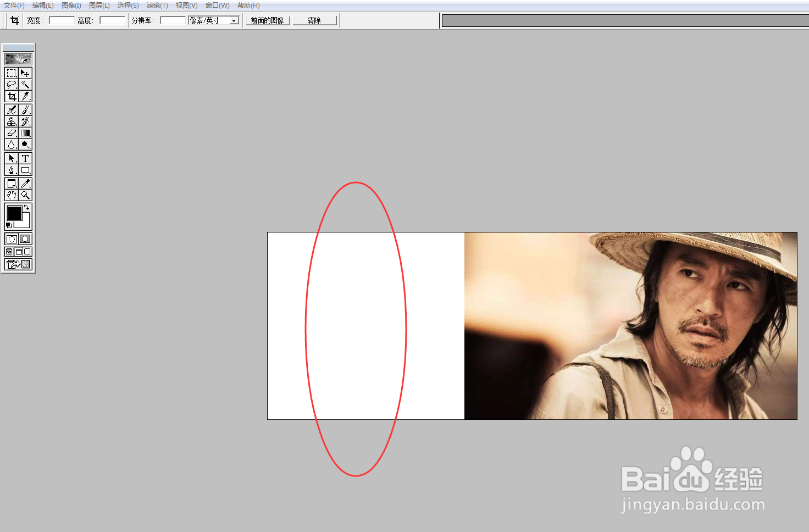The height and width of the screenshot is (532, 809).
Task: Select the Eyedropper tool
Action: (25, 184)
